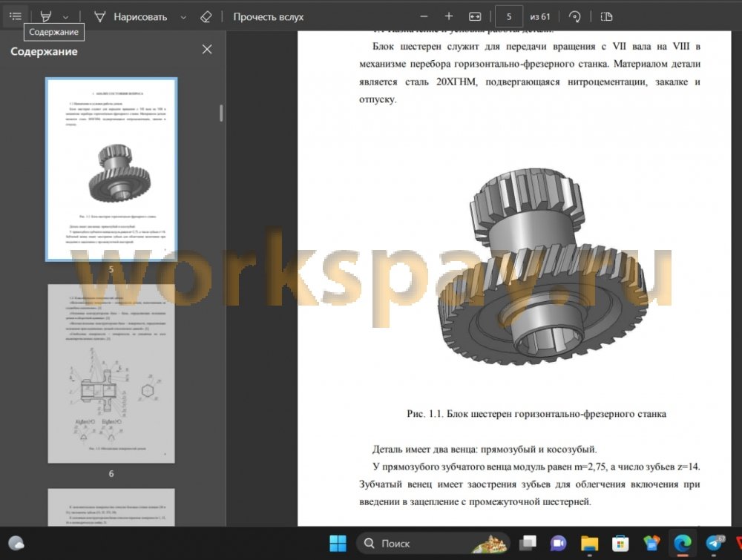Open Microsoft Store from the taskbar

point(620,544)
